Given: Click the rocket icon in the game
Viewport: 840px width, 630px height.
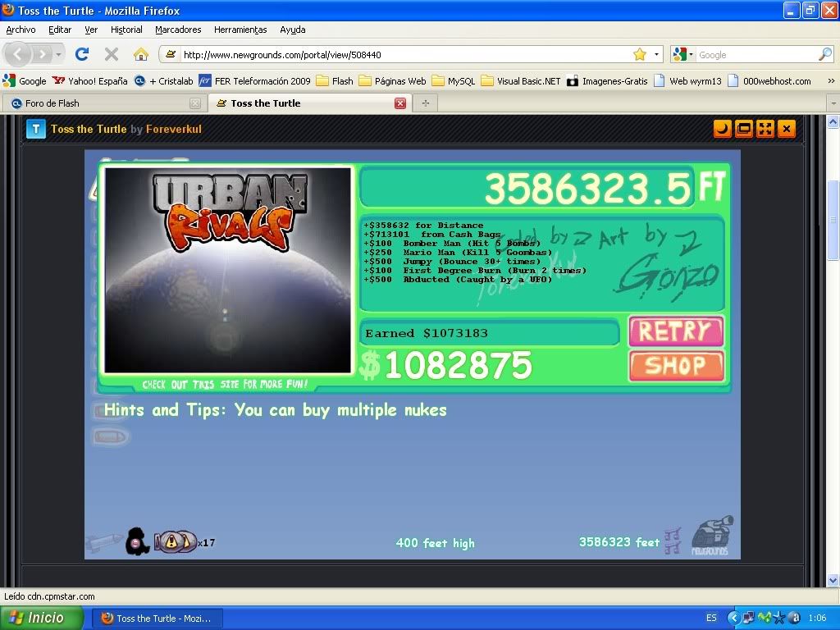Looking at the screenshot, I should [x=104, y=542].
